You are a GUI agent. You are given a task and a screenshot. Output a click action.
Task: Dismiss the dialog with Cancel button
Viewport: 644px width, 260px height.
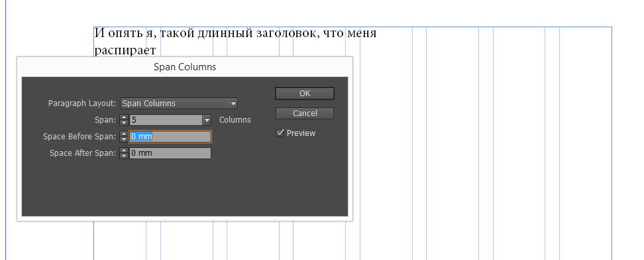click(x=305, y=113)
